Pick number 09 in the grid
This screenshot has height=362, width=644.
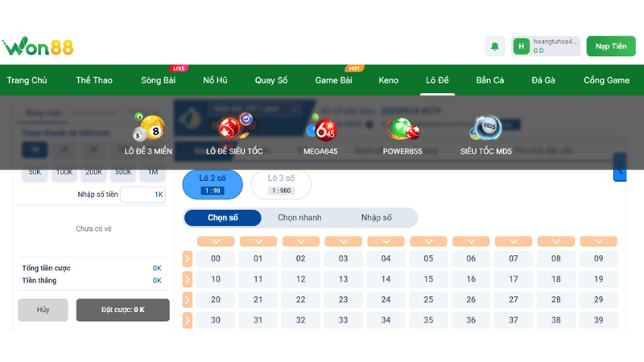point(598,258)
